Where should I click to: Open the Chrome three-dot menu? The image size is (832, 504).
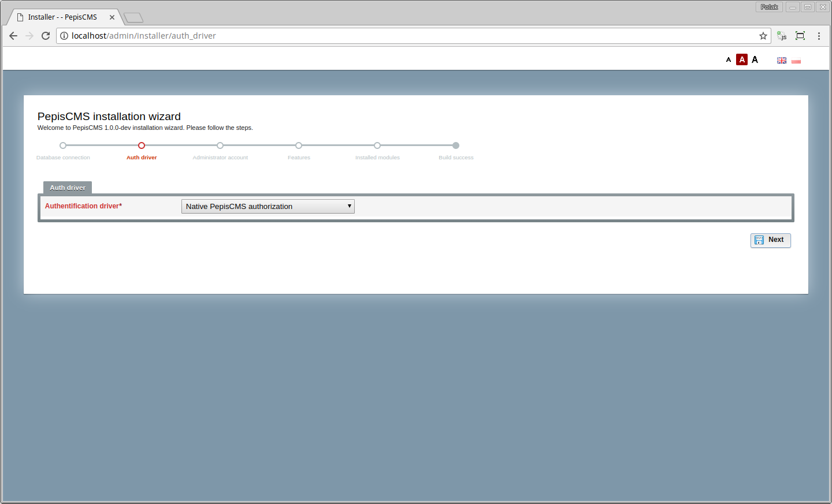819,36
